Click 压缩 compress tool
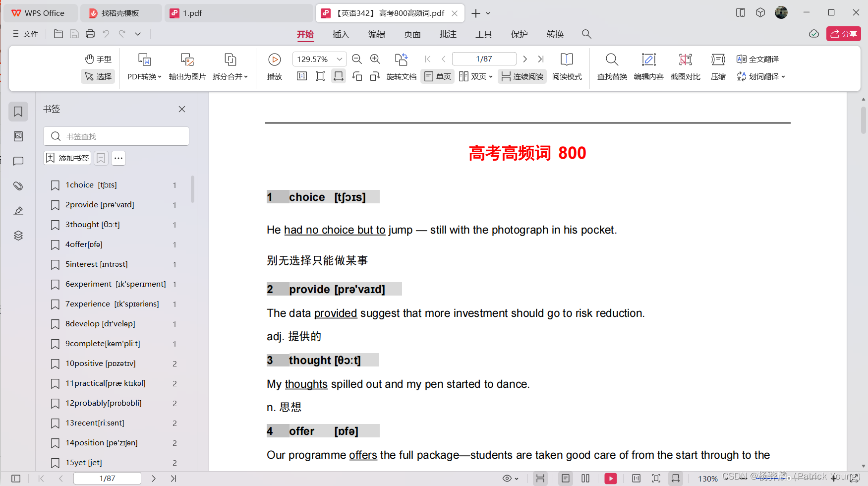The height and width of the screenshot is (486, 868). pos(718,67)
